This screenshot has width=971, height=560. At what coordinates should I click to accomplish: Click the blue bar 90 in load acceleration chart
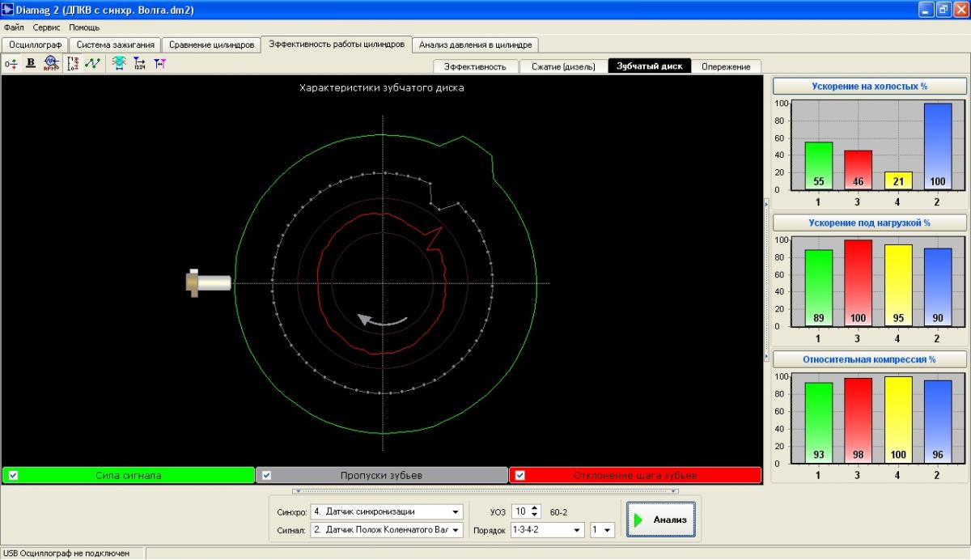click(x=937, y=287)
